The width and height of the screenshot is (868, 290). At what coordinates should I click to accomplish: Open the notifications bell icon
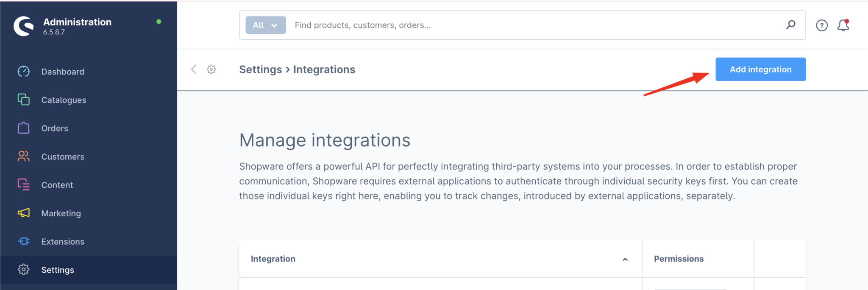(x=843, y=25)
